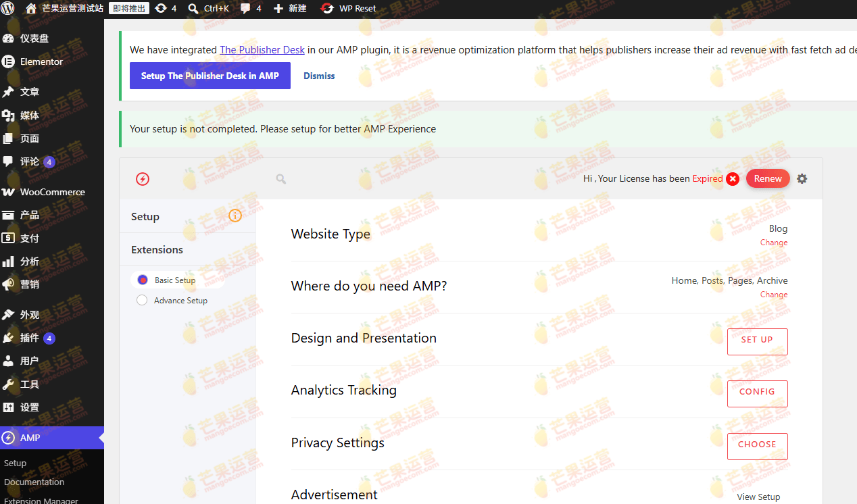
Task: Click the Ctrl+K search magnifier icon
Action: click(193, 9)
